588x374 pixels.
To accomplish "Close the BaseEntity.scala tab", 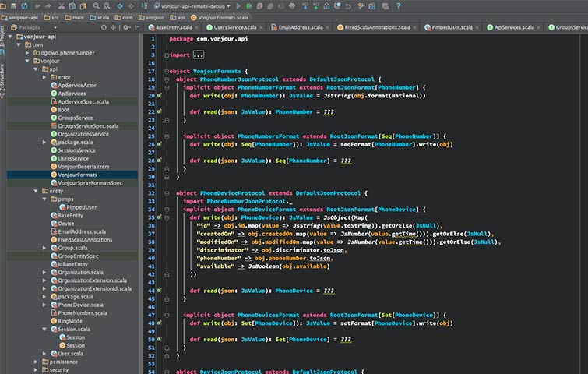I will pos(196,27).
